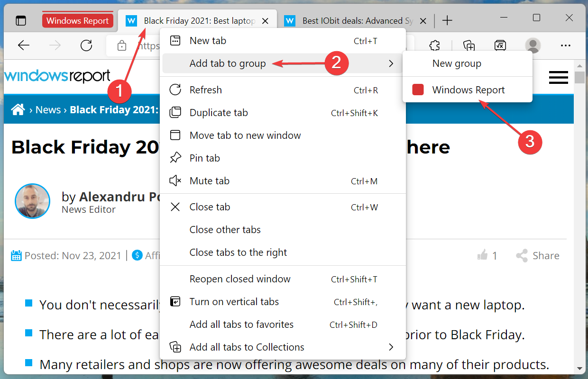
Task: Click the scrollbar down arrow
Action: (579, 369)
